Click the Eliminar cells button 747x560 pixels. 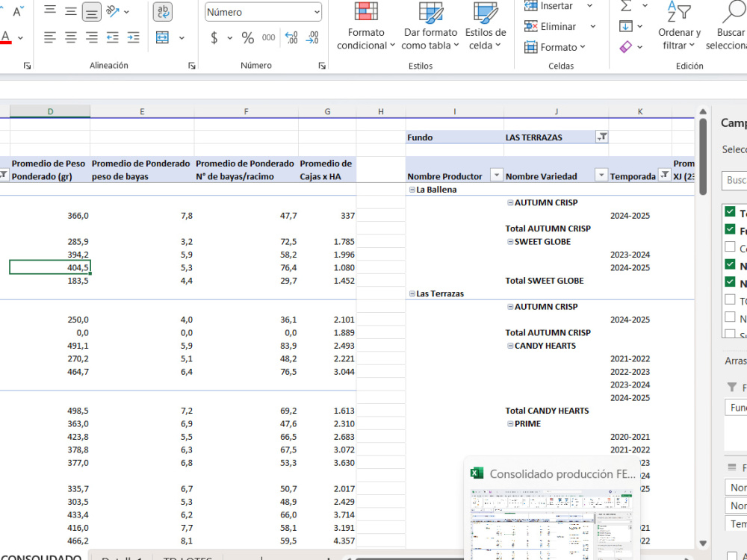(550, 26)
